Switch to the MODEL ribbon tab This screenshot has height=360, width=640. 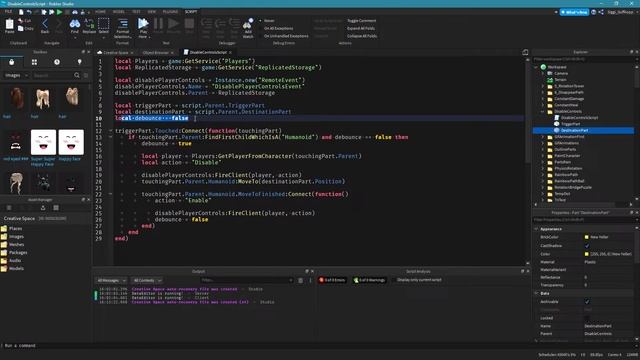pyautogui.click(x=119, y=12)
